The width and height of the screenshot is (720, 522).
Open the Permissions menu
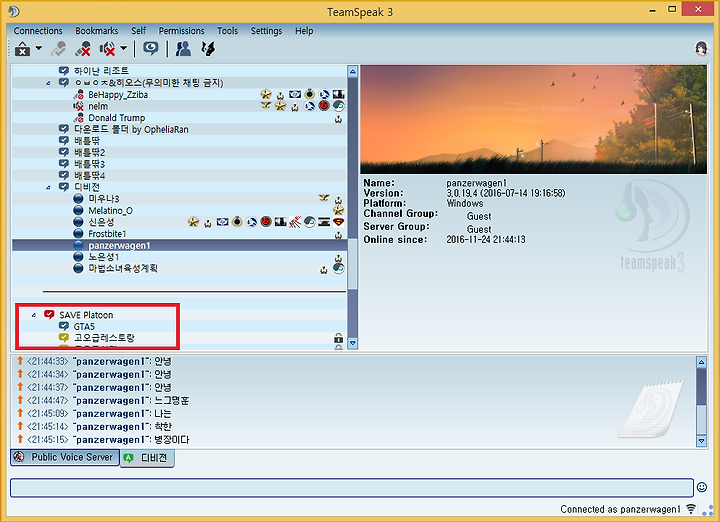click(181, 31)
